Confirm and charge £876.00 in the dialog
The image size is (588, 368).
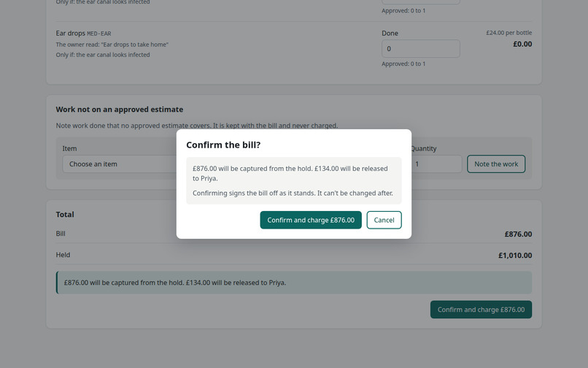click(x=311, y=220)
